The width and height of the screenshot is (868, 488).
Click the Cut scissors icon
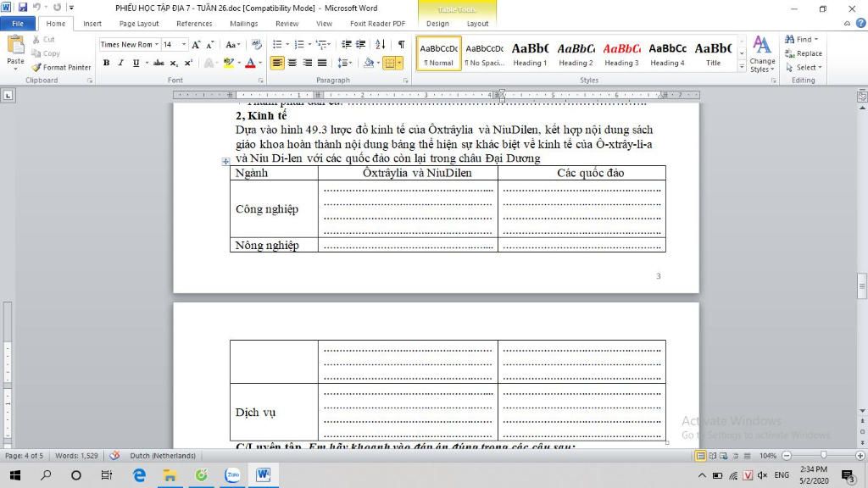pyautogui.click(x=36, y=39)
